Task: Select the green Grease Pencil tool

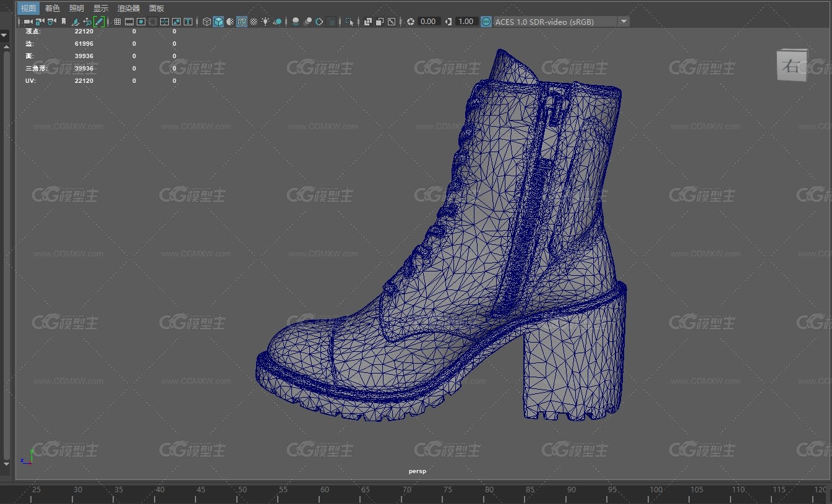Action: coord(99,22)
